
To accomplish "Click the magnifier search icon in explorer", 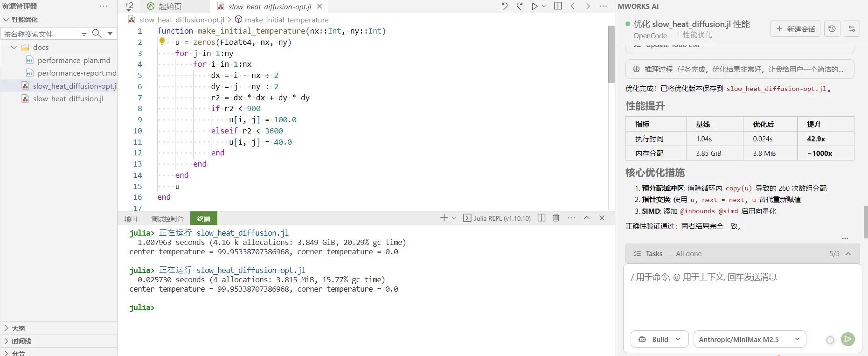I will [x=97, y=34].
